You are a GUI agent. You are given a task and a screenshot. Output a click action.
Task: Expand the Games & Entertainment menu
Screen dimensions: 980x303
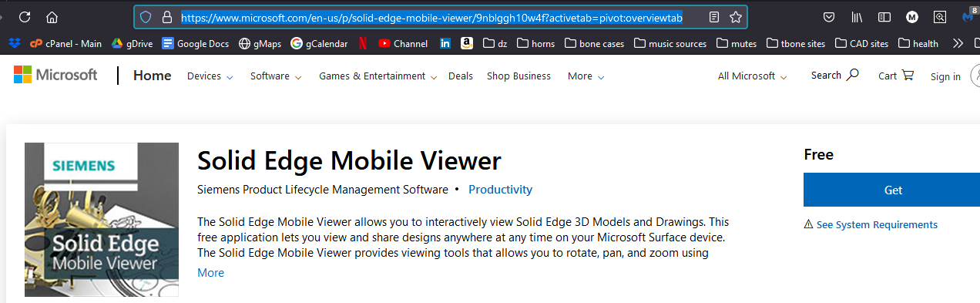(x=378, y=76)
